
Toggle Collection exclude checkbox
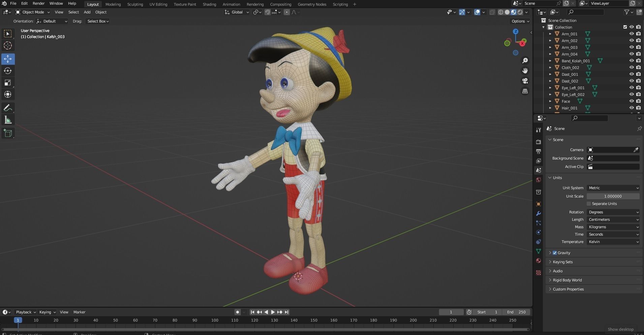point(625,27)
